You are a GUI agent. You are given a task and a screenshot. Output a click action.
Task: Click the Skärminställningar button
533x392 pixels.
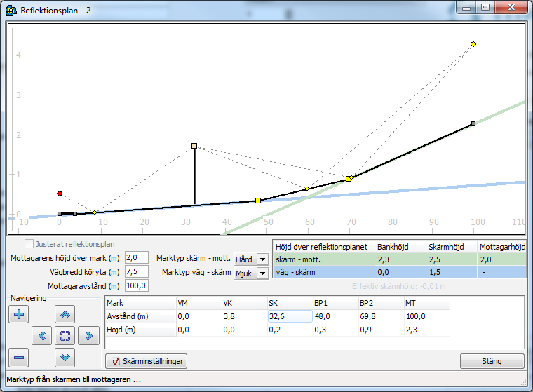coord(146,361)
